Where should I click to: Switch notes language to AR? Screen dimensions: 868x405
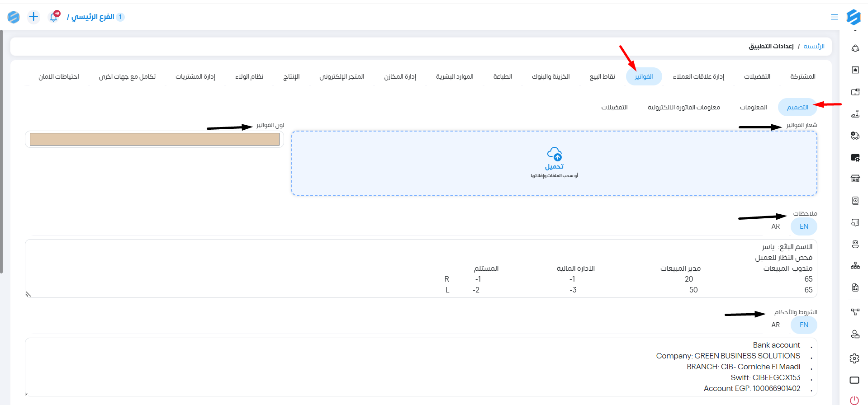click(x=775, y=226)
